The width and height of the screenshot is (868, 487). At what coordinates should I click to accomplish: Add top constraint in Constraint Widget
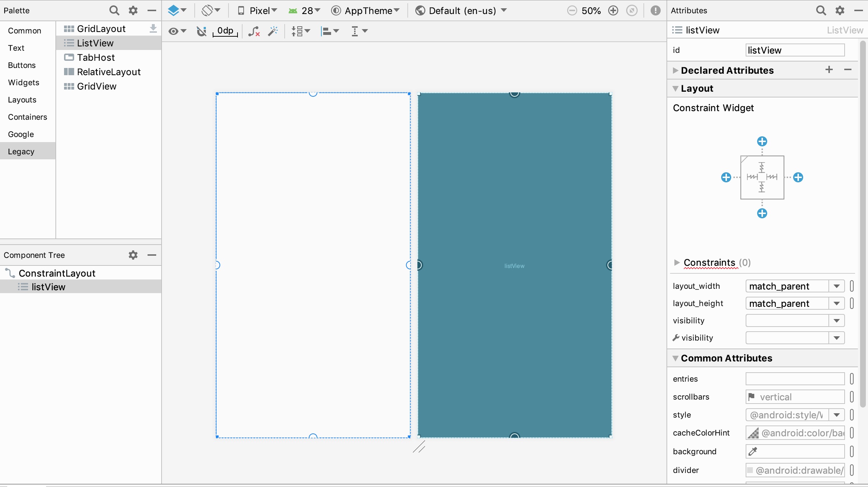pos(762,141)
